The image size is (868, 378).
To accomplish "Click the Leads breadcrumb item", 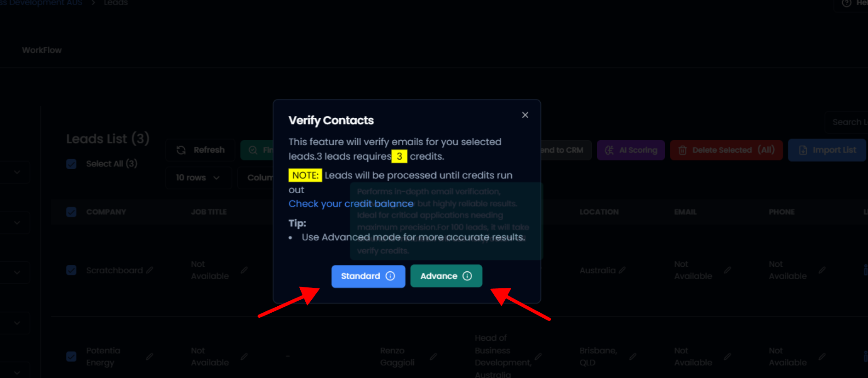I will click(x=115, y=3).
